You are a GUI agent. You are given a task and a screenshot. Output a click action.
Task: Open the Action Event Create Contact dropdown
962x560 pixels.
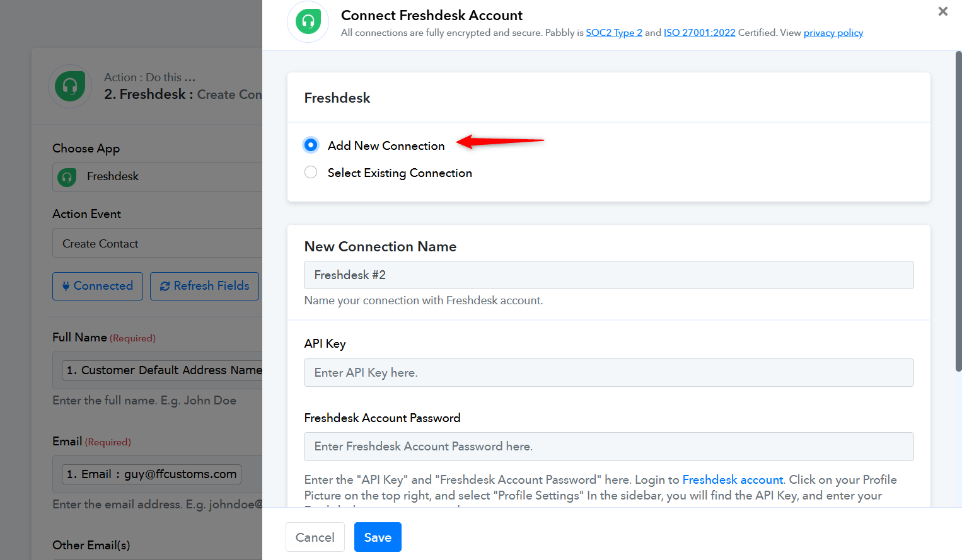point(158,243)
